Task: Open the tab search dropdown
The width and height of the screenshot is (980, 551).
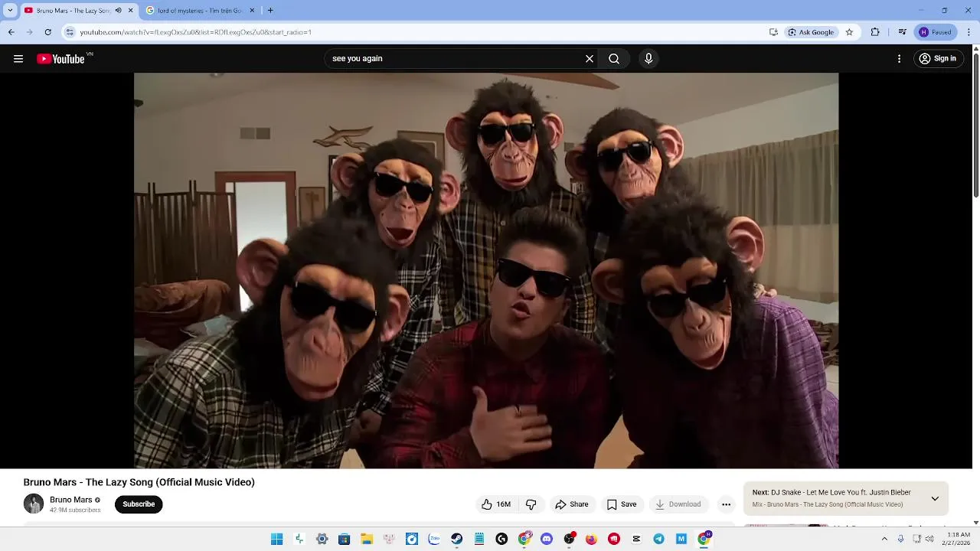Action: pos(10,11)
